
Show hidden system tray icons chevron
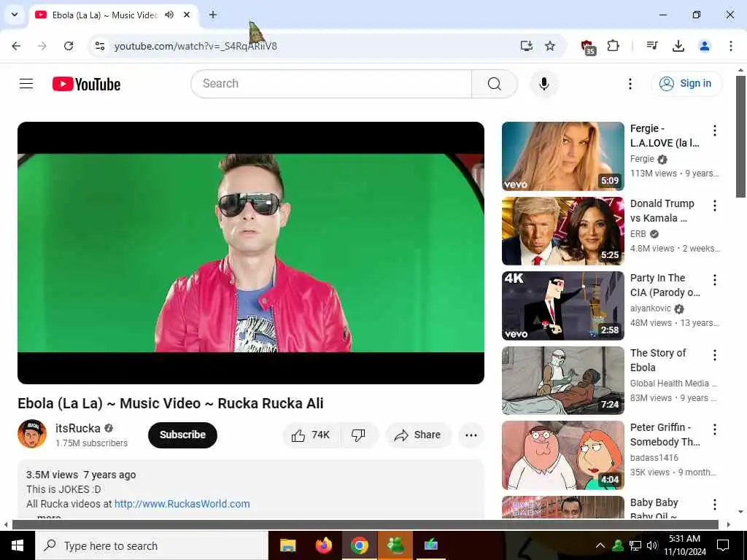pos(600,545)
